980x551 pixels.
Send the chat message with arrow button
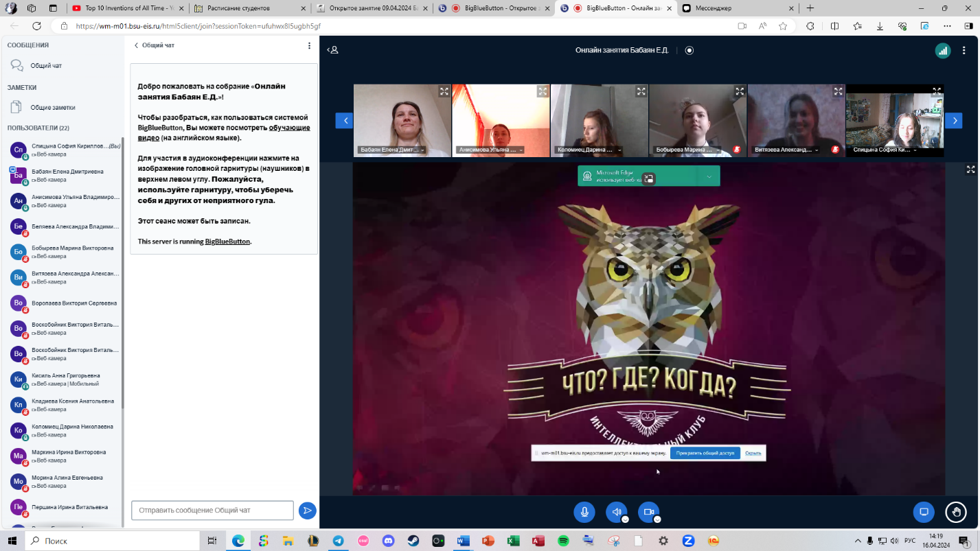307,511
